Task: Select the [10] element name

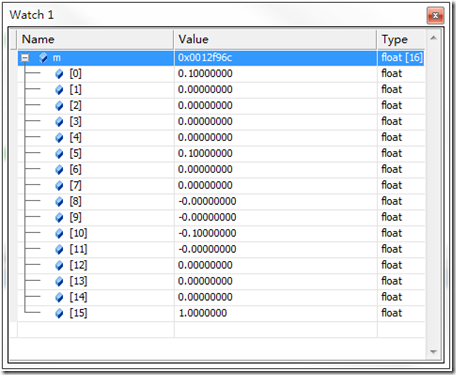Action: coord(78,234)
